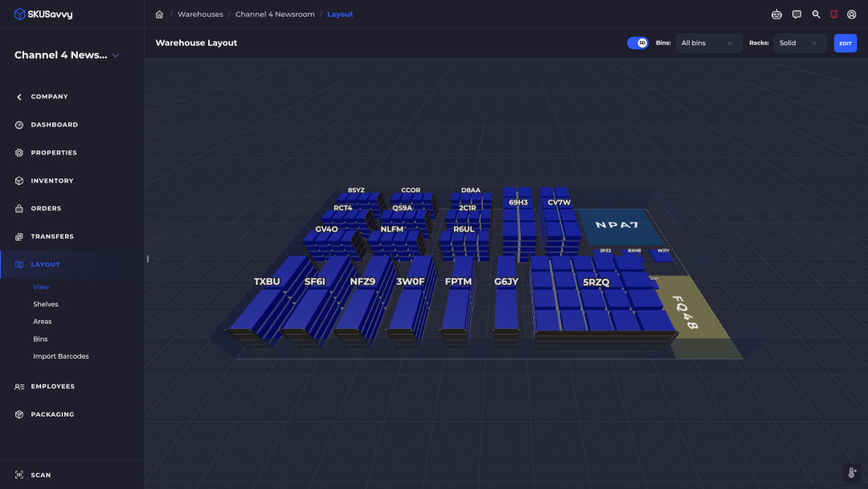Select the View submenu item
868x489 pixels.
(x=41, y=287)
